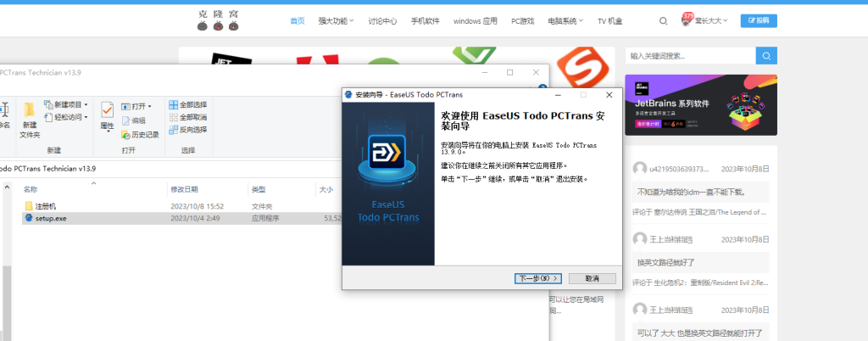
Task: Click the user avatar with the 379 badge
Action: (x=687, y=20)
